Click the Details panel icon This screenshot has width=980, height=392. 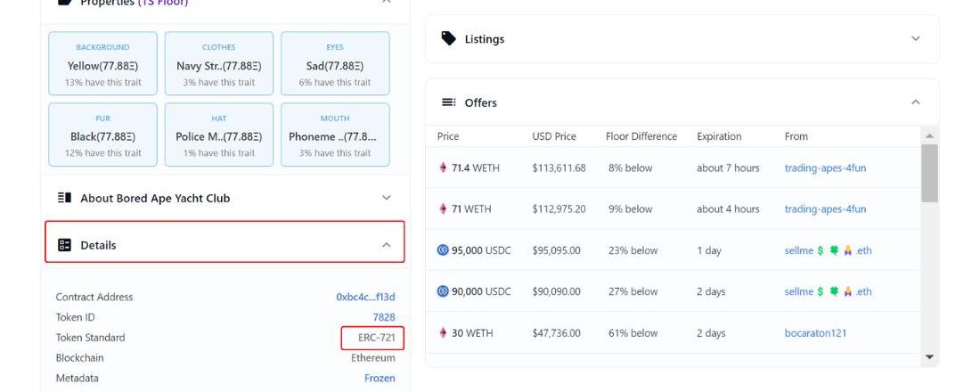point(64,245)
